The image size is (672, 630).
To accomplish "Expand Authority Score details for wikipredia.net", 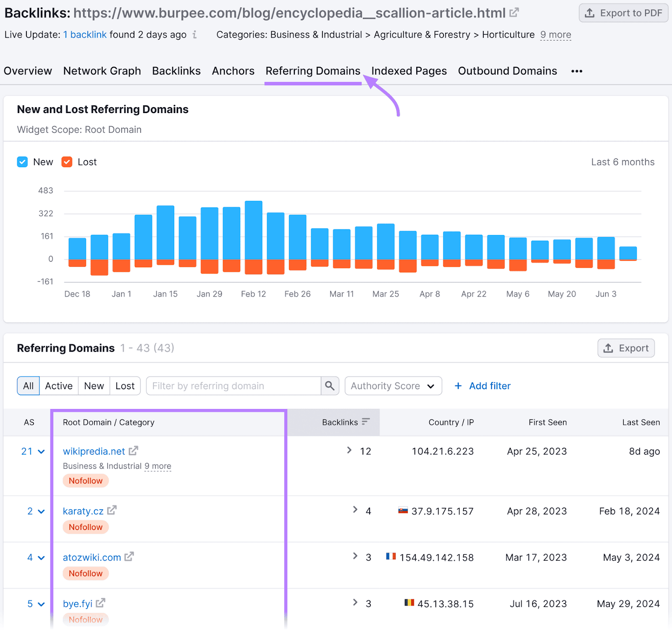I will (41, 451).
